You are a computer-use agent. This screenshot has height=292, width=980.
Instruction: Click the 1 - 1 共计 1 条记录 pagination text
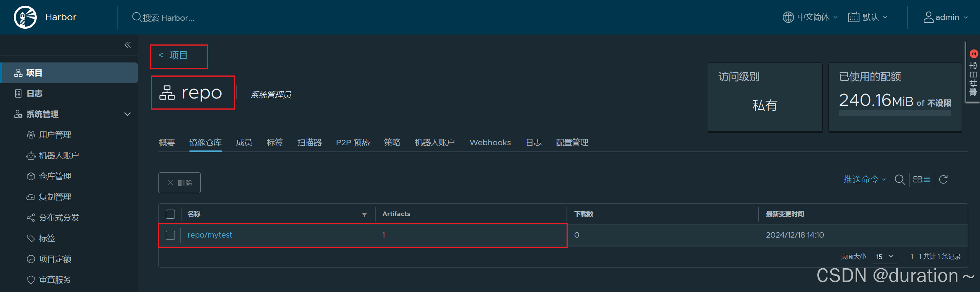(x=935, y=256)
